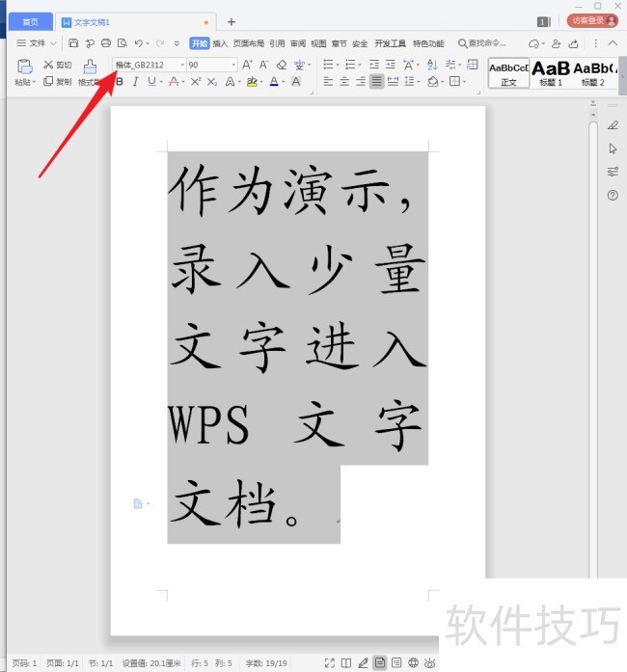This screenshot has width=627, height=672.
Task: Open the 审阅 tab
Action: (298, 43)
